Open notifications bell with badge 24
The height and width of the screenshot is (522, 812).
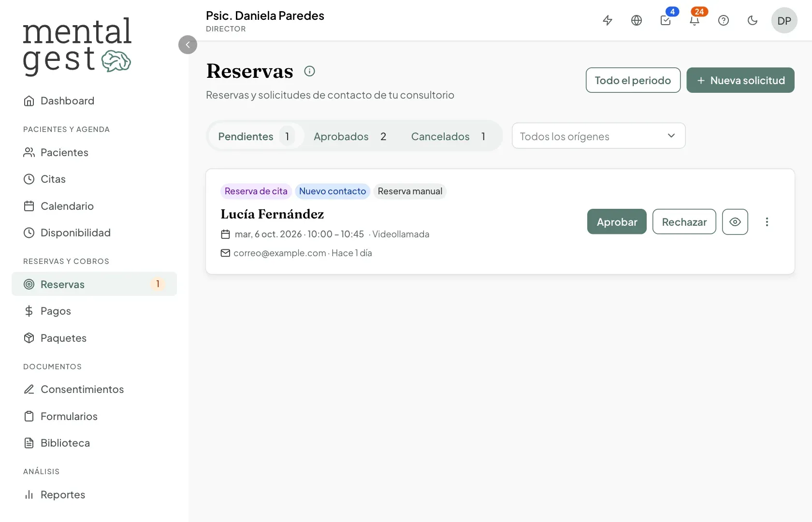click(x=695, y=20)
